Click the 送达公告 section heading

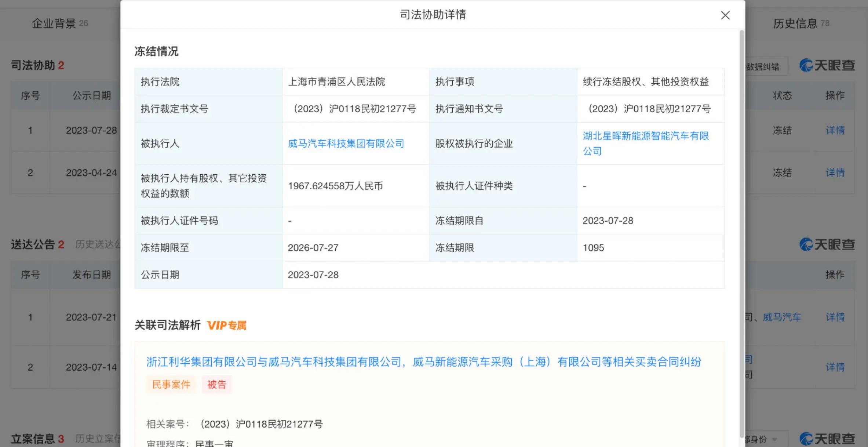(x=37, y=244)
